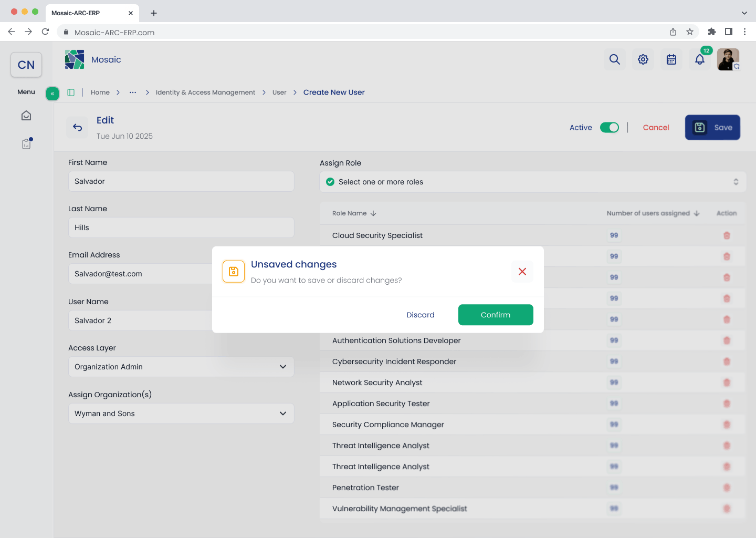Remove Cybersecurity Incident Responder role
This screenshot has width=756, height=538.
pos(727,361)
